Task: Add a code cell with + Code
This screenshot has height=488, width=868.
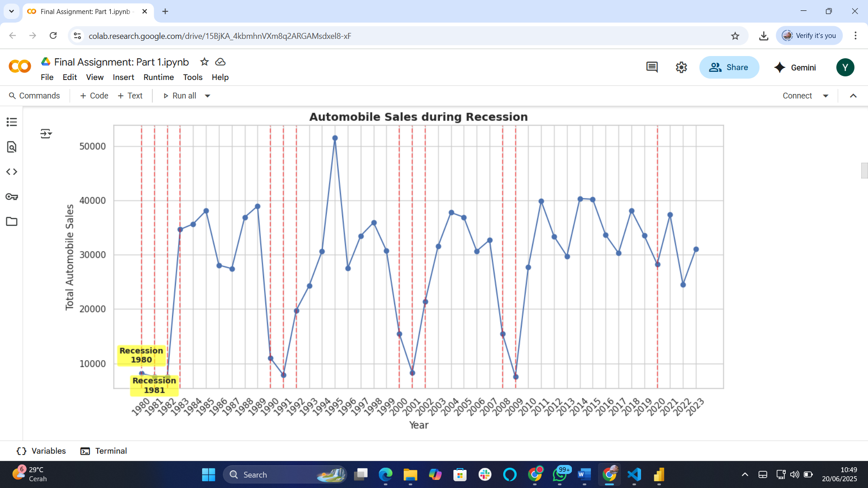Action: [x=94, y=95]
